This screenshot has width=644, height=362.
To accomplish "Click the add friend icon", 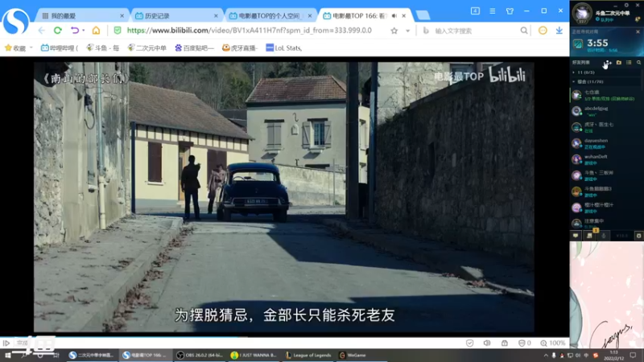I will pyautogui.click(x=609, y=63).
